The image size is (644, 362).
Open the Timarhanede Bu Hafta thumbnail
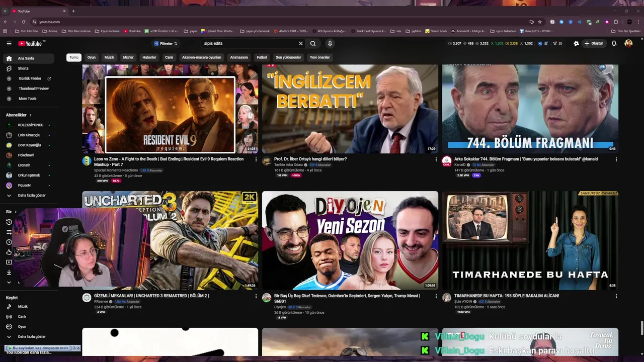coord(530,240)
